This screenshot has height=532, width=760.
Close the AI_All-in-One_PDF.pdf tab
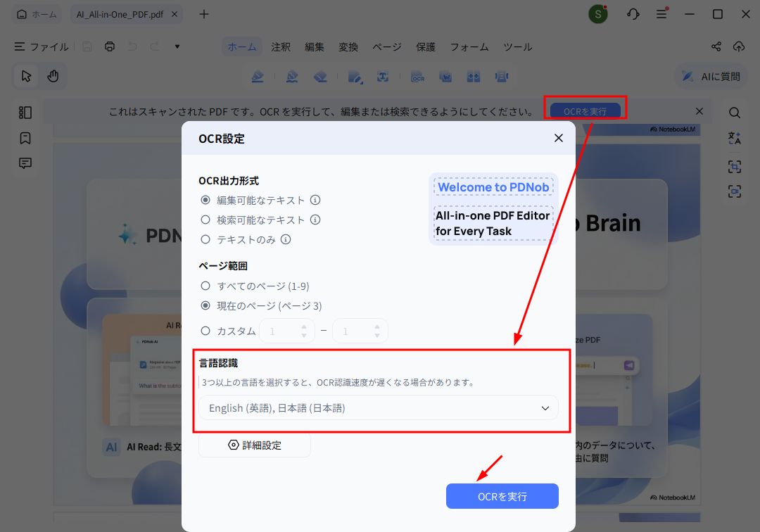[x=175, y=15]
